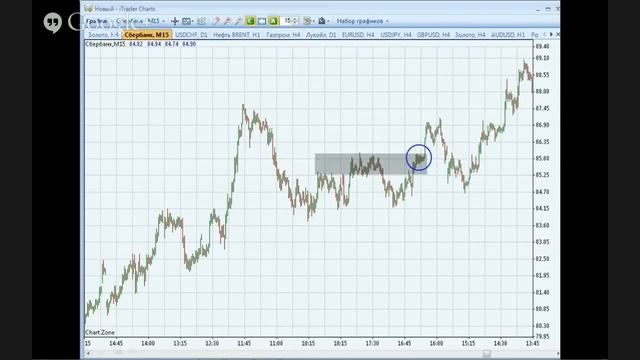The width and height of the screenshot is (640, 360).
Task: Click the Chart Zone label
Action: (100, 332)
